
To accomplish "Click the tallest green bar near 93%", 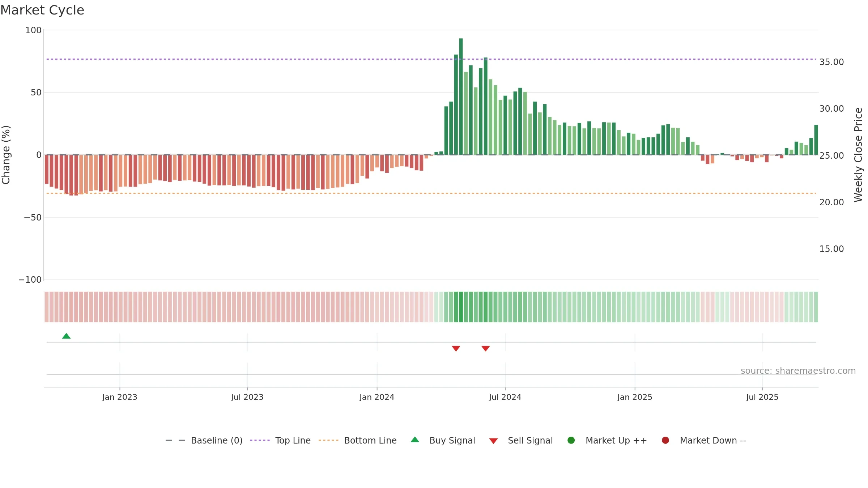I will pos(461,97).
